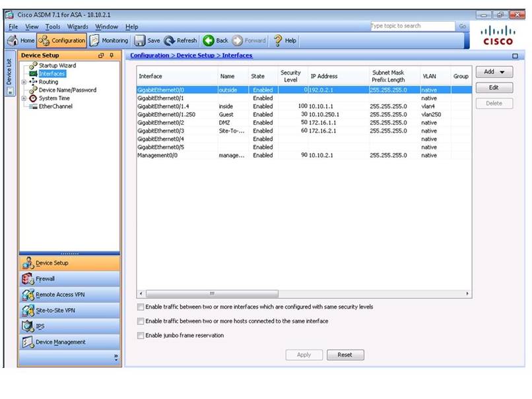Click the topic search field
The width and height of the screenshot is (532, 399).
coord(413,26)
